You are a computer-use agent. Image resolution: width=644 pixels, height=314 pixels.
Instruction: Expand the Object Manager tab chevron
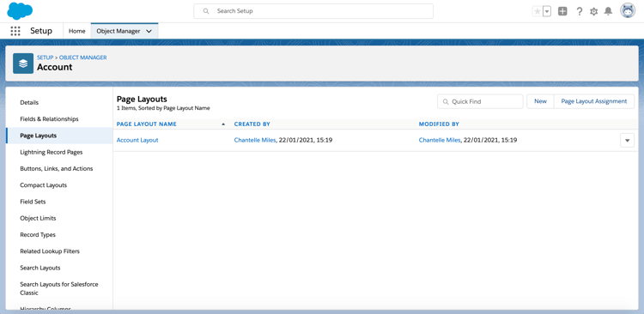coord(149,31)
